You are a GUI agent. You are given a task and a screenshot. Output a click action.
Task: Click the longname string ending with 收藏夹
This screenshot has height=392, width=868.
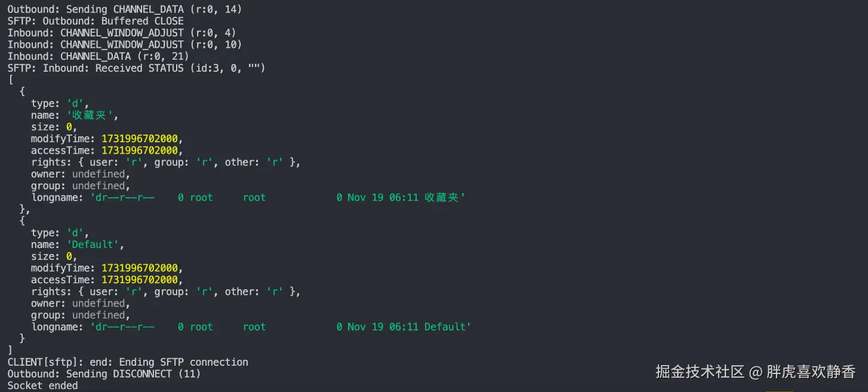point(277,198)
